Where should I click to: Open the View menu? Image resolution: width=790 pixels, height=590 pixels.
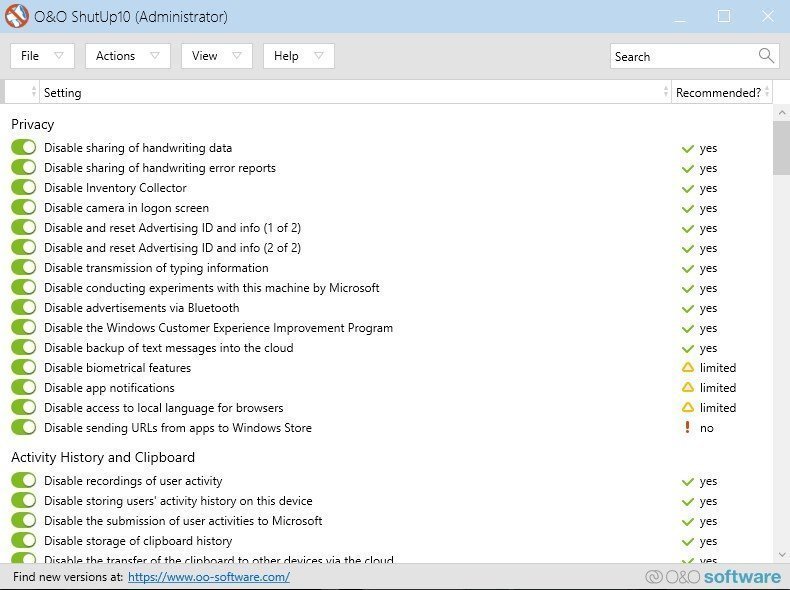[216, 56]
